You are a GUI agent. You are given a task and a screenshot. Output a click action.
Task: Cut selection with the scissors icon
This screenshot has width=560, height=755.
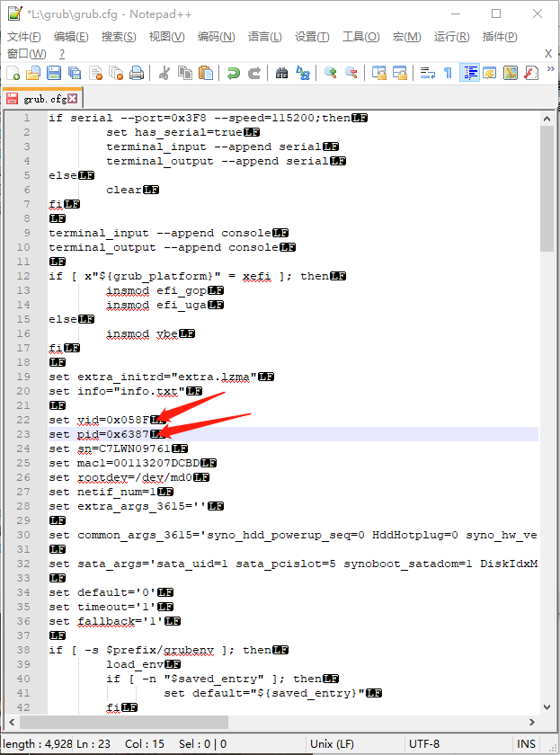[x=164, y=73]
